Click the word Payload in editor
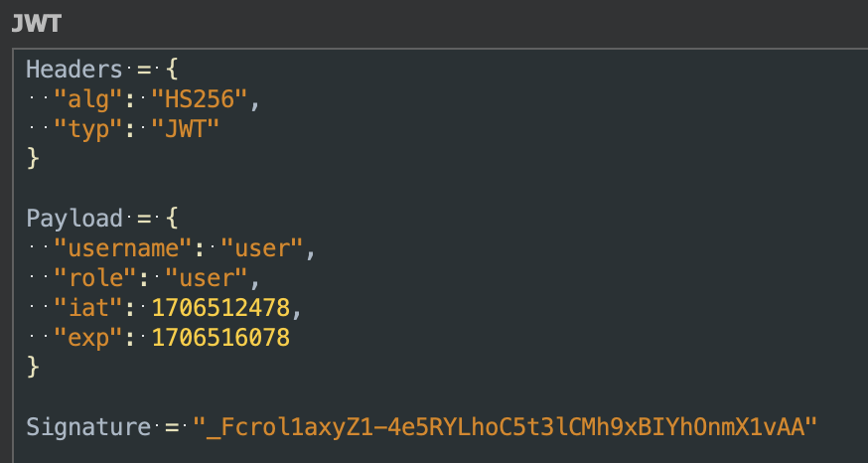 pos(72,219)
